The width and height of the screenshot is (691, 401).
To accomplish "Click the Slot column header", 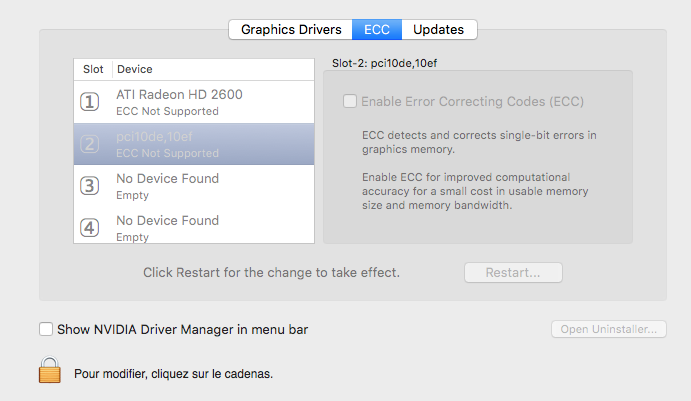I will pos(93,69).
